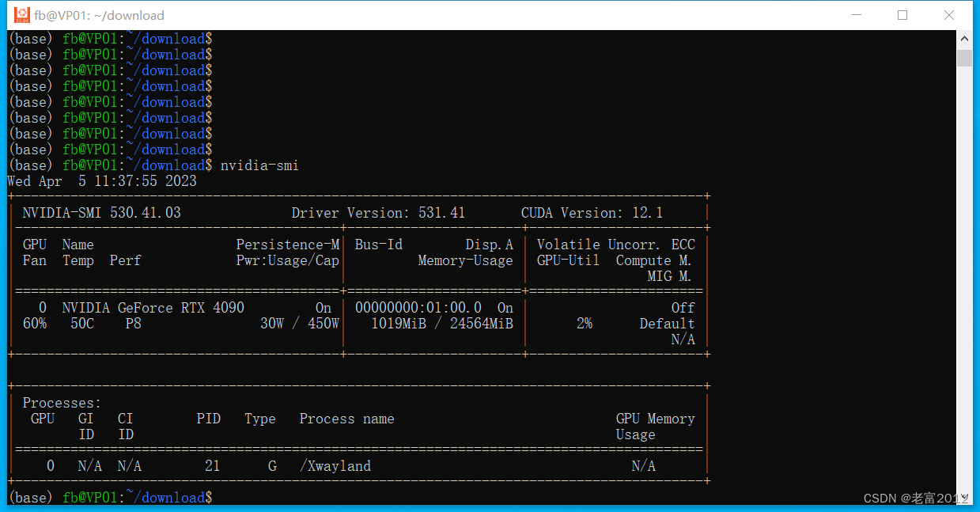The width and height of the screenshot is (980, 512).
Task: Click the scrollbar up arrow
Action: pyautogui.click(x=964, y=38)
